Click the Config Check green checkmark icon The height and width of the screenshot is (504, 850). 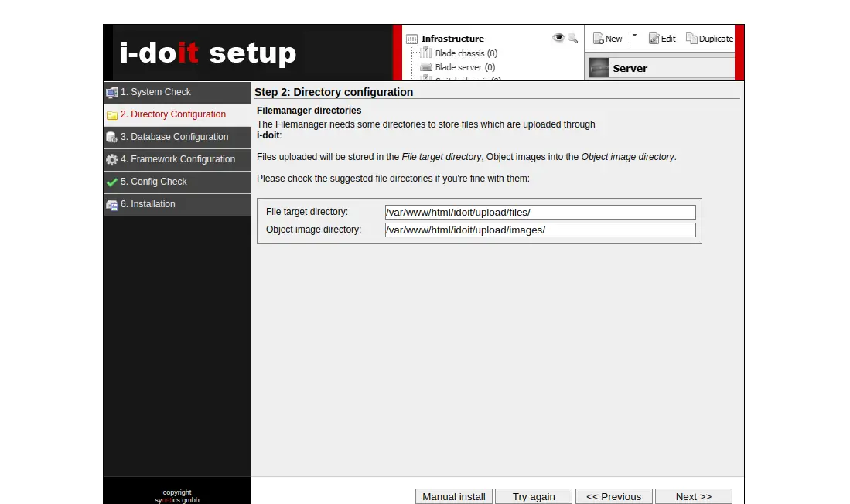point(111,182)
